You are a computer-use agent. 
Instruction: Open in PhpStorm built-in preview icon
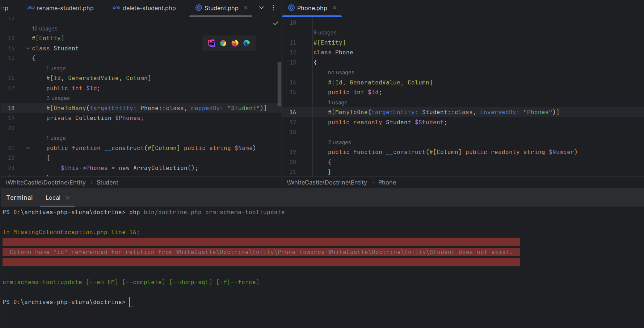tap(211, 43)
